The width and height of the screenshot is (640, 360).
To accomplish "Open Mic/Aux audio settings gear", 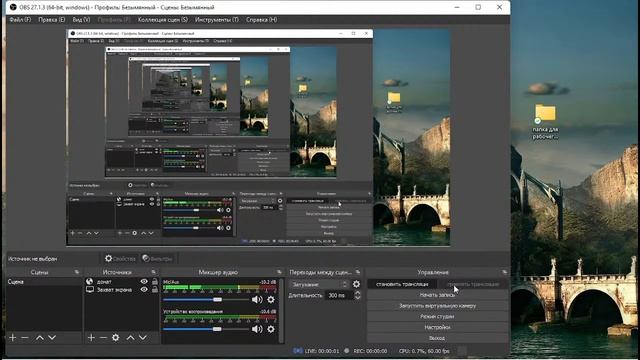I will pyautogui.click(x=271, y=300).
